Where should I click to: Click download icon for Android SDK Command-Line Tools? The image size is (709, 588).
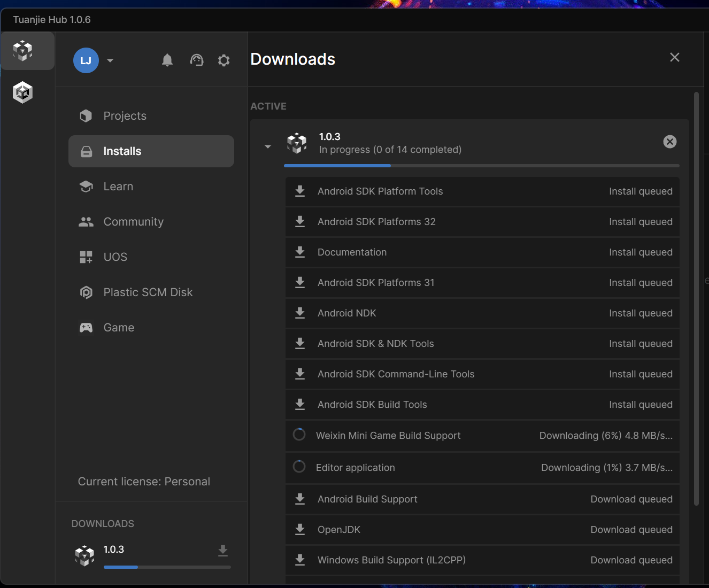pos(300,374)
